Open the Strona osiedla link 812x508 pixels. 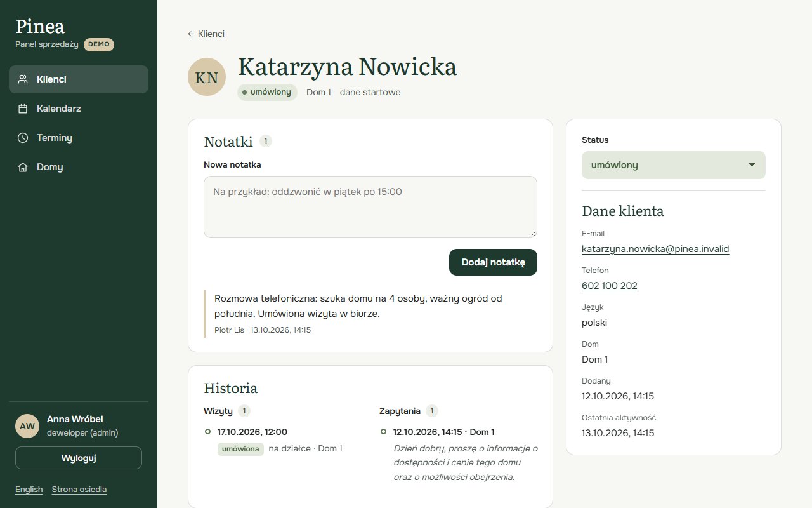click(79, 489)
